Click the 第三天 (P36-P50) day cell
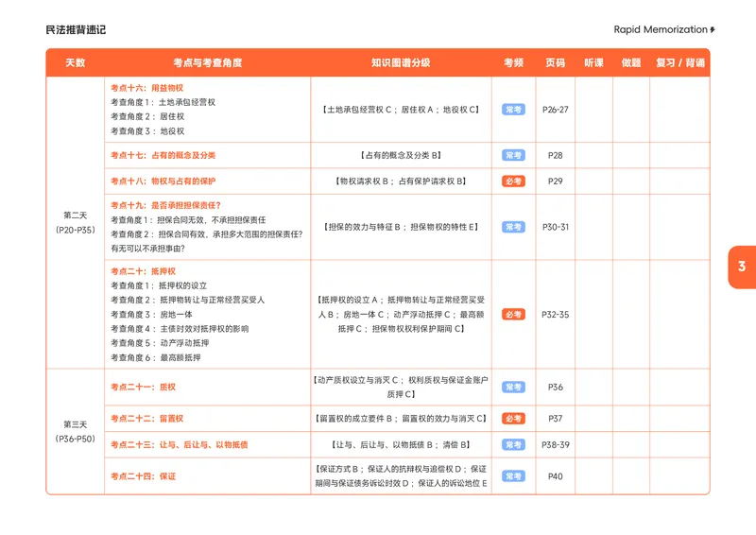This screenshot has width=756, height=535. (76, 432)
